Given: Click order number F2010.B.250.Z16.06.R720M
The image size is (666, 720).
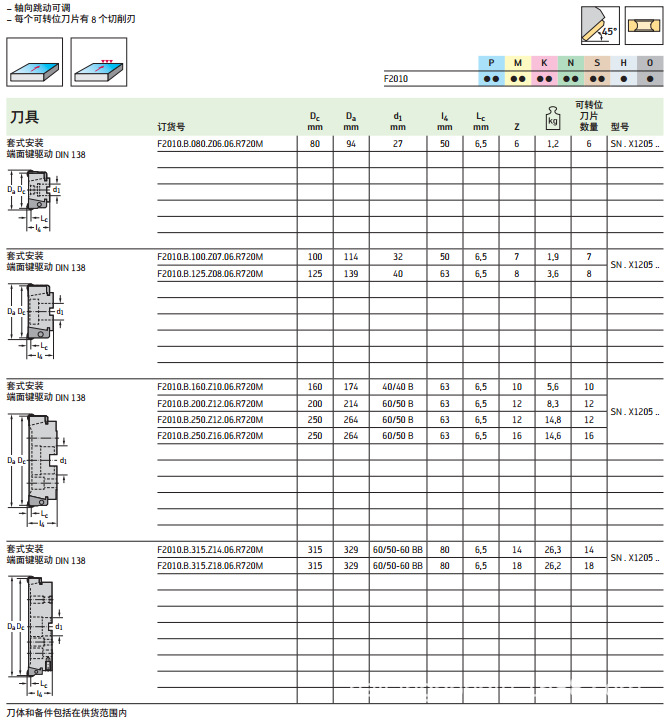Looking at the screenshot, I should pyautogui.click(x=210, y=435).
